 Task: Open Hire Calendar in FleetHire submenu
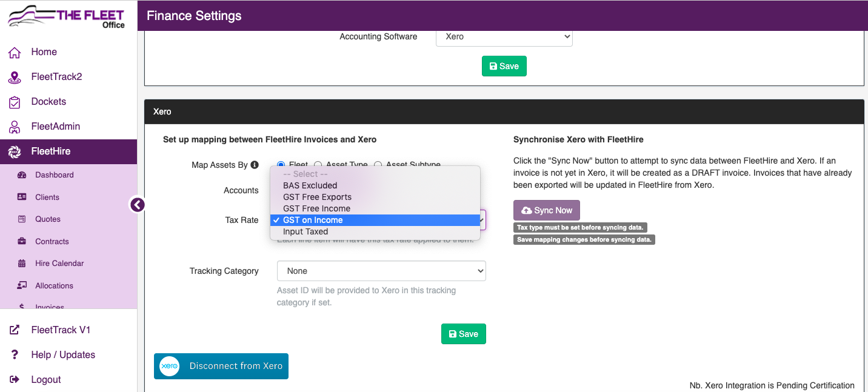(59, 264)
